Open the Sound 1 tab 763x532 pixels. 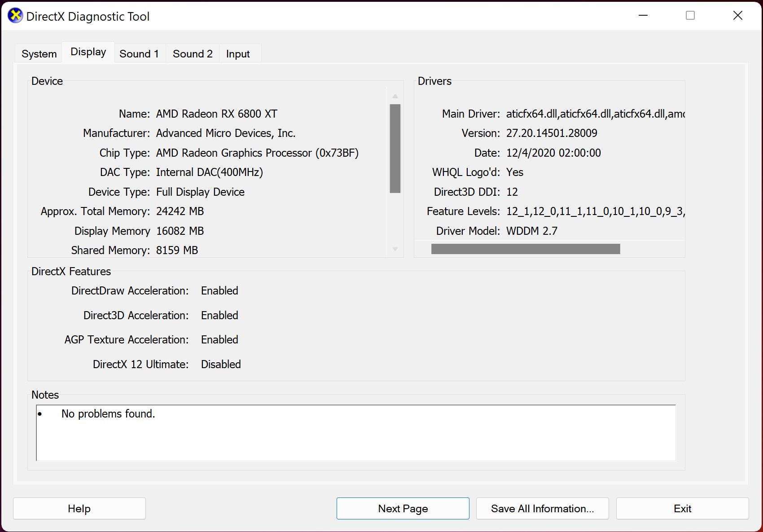click(x=139, y=54)
